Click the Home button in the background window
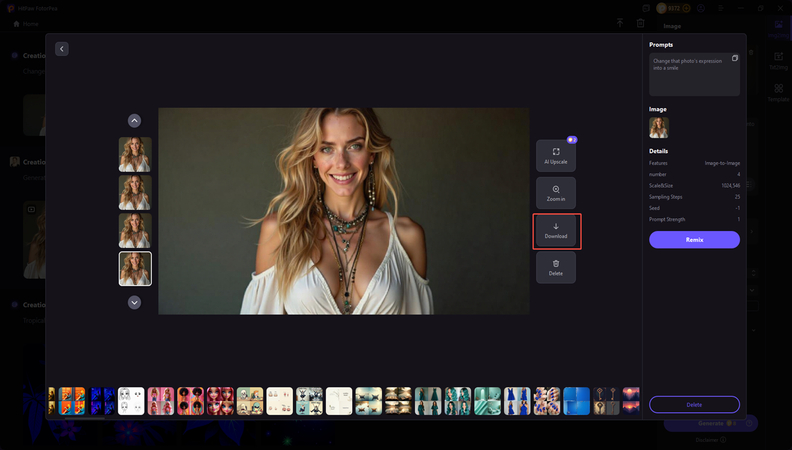 [25, 24]
